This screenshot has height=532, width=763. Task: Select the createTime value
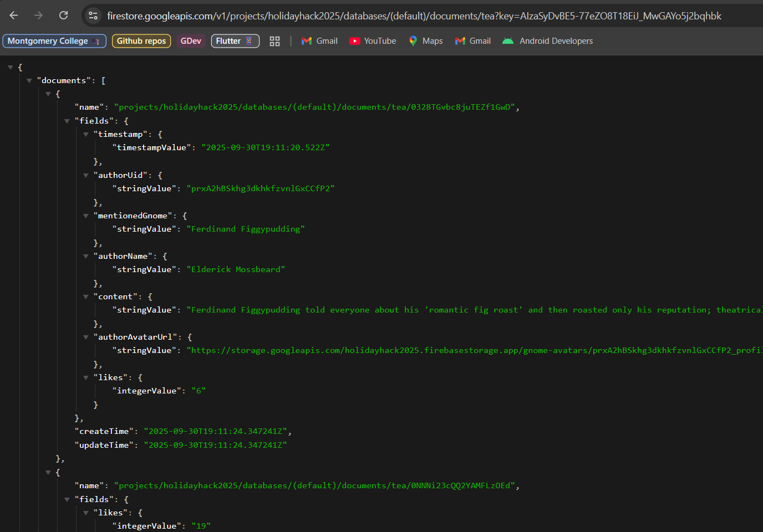pyautogui.click(x=216, y=431)
